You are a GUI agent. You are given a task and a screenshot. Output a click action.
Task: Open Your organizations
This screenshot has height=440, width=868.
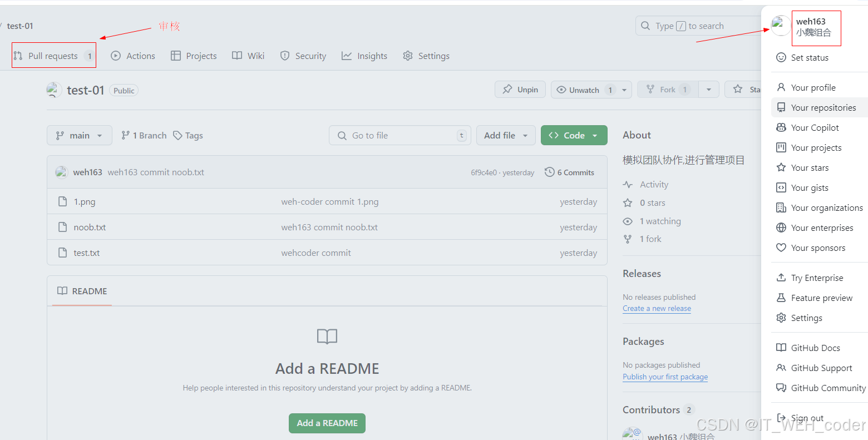click(820, 207)
